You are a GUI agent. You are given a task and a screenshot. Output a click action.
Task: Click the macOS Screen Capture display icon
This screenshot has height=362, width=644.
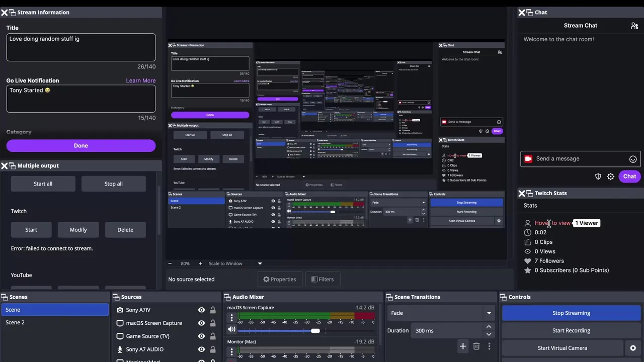pyautogui.click(x=120, y=323)
